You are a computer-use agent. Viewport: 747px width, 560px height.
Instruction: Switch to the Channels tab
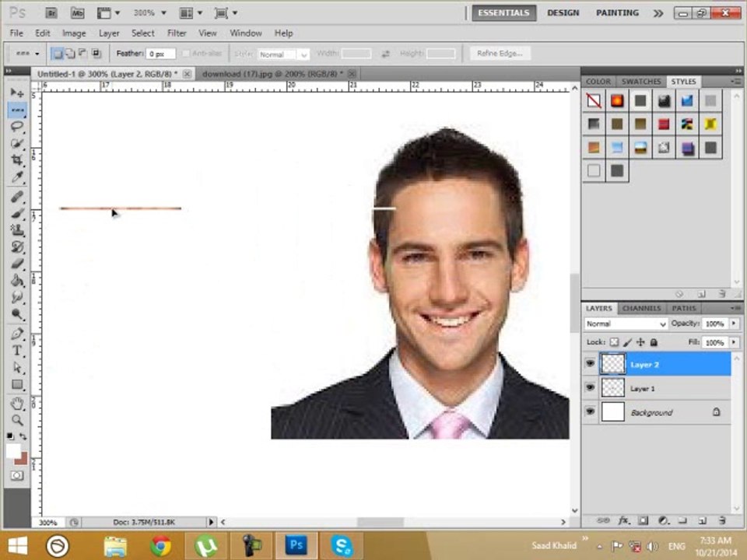point(641,308)
